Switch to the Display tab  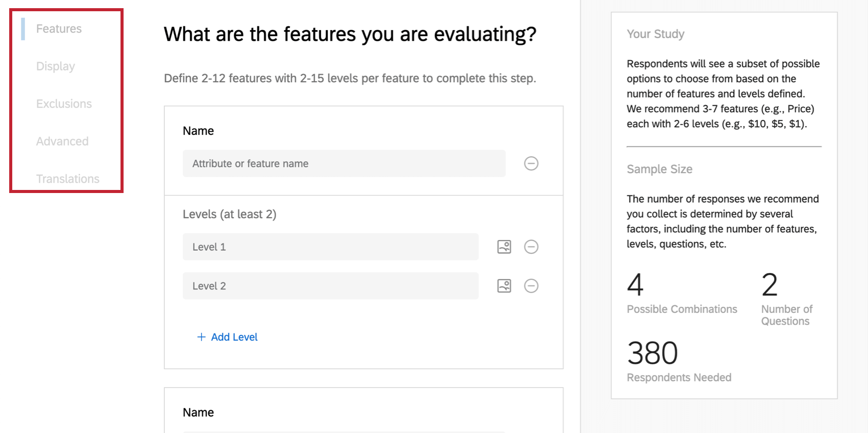[55, 66]
